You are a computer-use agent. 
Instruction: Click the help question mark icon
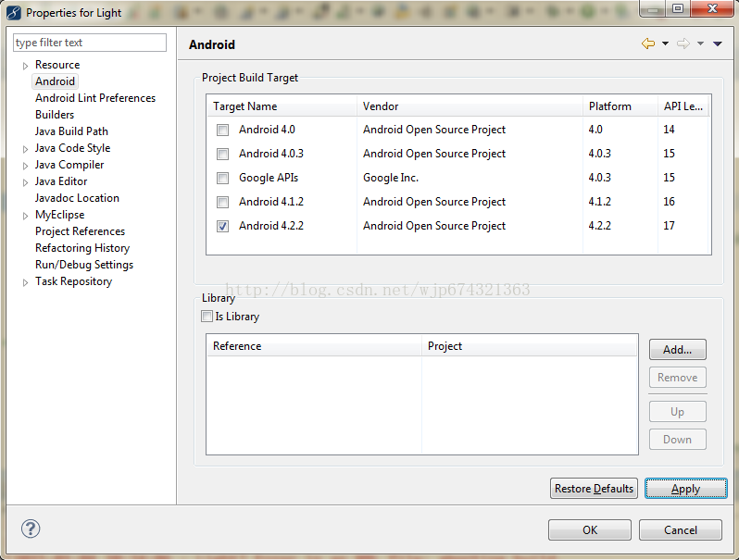pyautogui.click(x=31, y=529)
